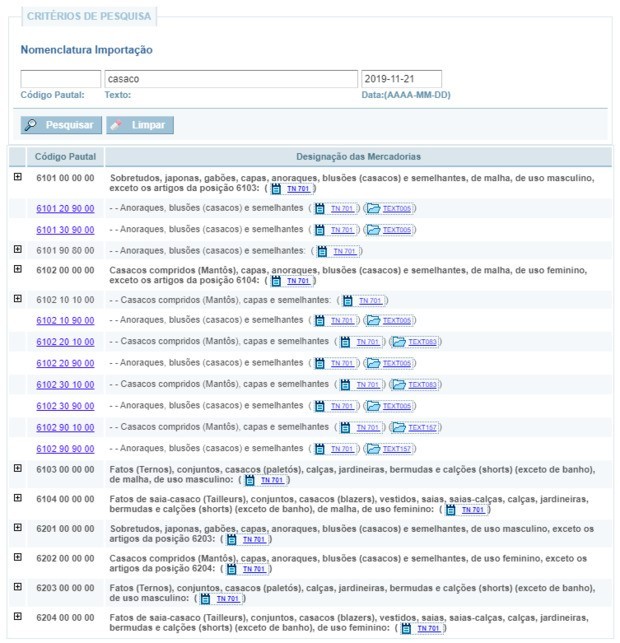Screen dimensions: 620x643
Task: Click the notepad icon in row 6102 00 00 00
Action: [276, 281]
